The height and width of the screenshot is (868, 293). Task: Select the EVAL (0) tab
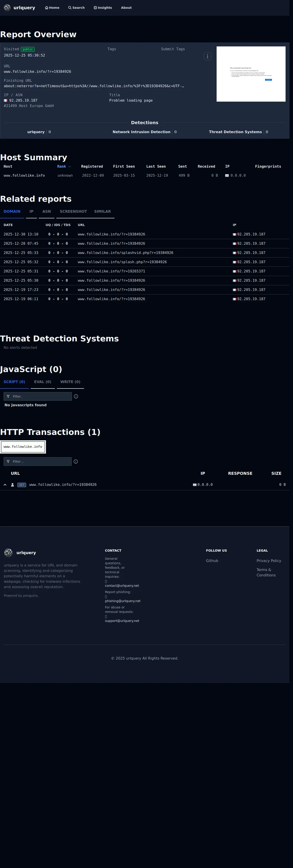(x=42, y=382)
